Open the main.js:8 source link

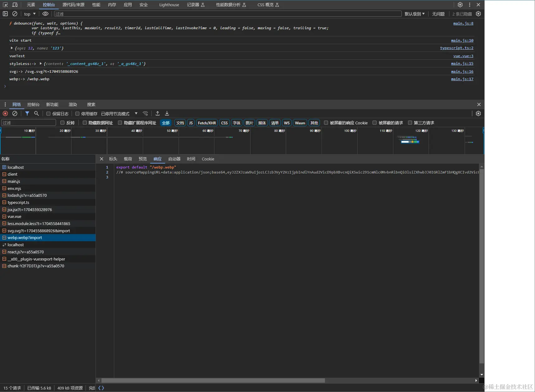pos(463,23)
